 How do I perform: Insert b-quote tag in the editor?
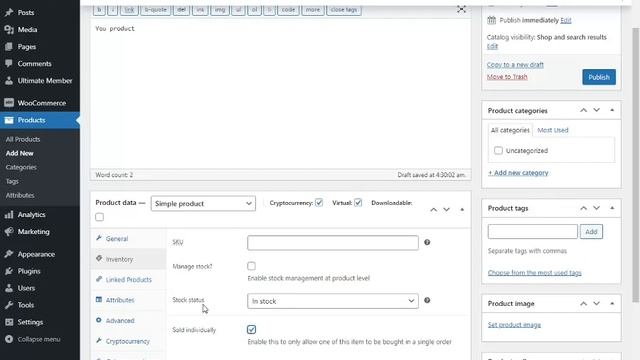pos(156,9)
